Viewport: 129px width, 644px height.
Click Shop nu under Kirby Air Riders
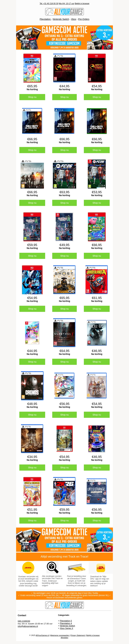coord(32,97)
